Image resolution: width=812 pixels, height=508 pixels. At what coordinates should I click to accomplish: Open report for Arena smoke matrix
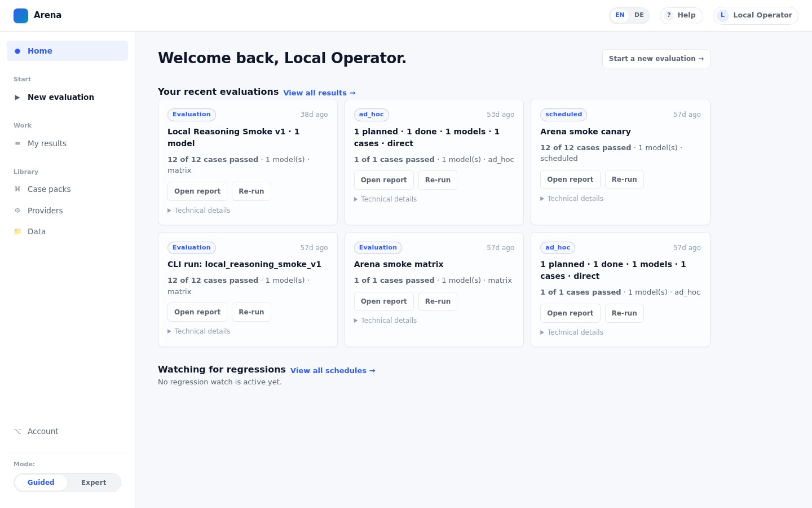coord(384,301)
